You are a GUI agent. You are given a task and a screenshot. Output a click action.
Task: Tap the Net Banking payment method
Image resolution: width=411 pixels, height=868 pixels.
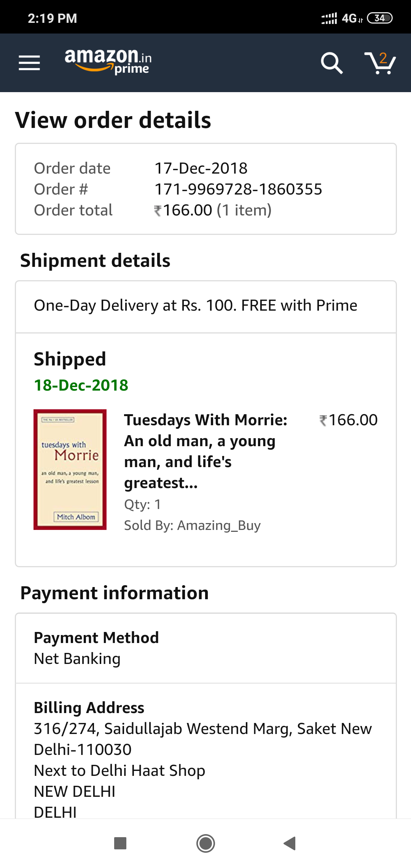click(77, 659)
